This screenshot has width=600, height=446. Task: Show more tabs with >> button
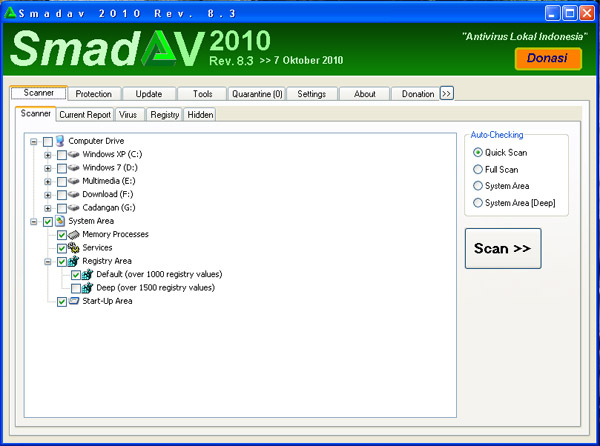point(447,93)
